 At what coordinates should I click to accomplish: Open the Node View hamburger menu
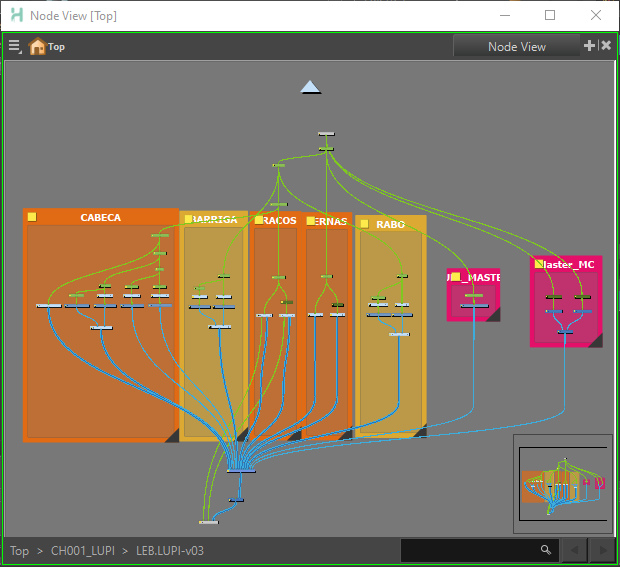(14, 47)
